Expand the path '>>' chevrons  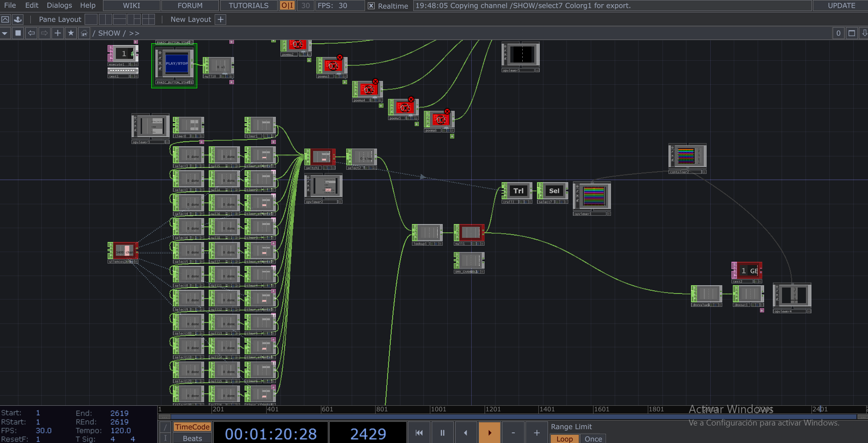[x=134, y=33]
